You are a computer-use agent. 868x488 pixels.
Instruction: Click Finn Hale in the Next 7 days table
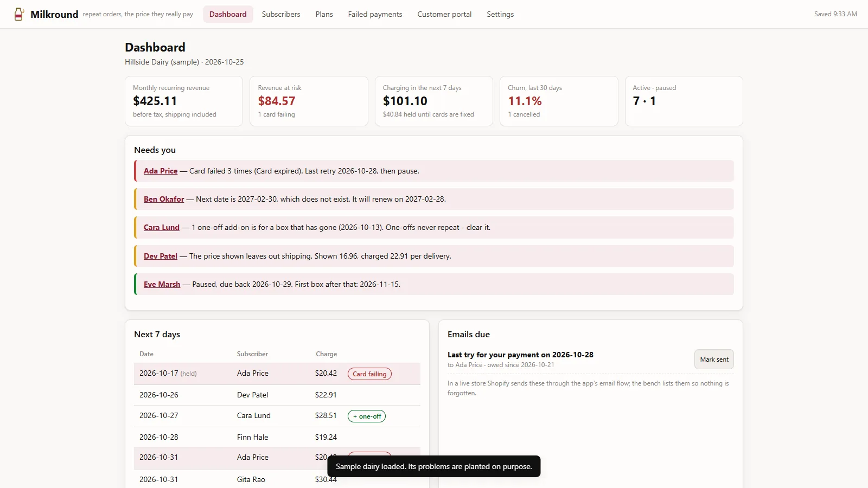[253, 437]
